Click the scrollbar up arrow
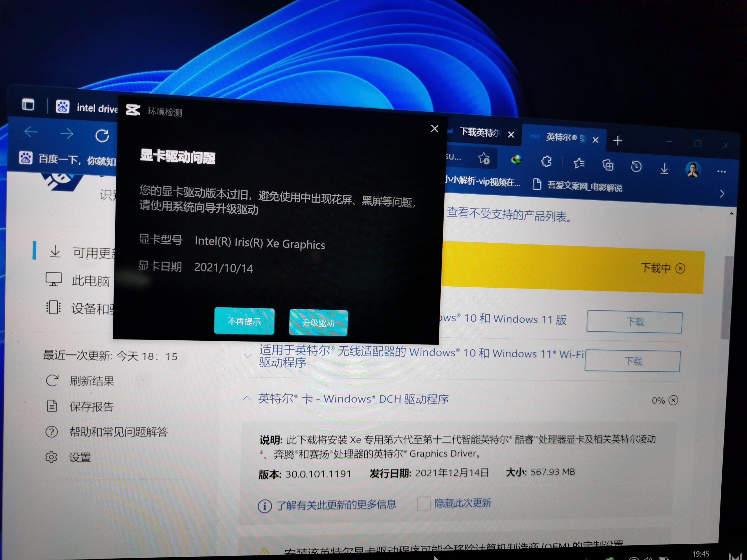 731,214
